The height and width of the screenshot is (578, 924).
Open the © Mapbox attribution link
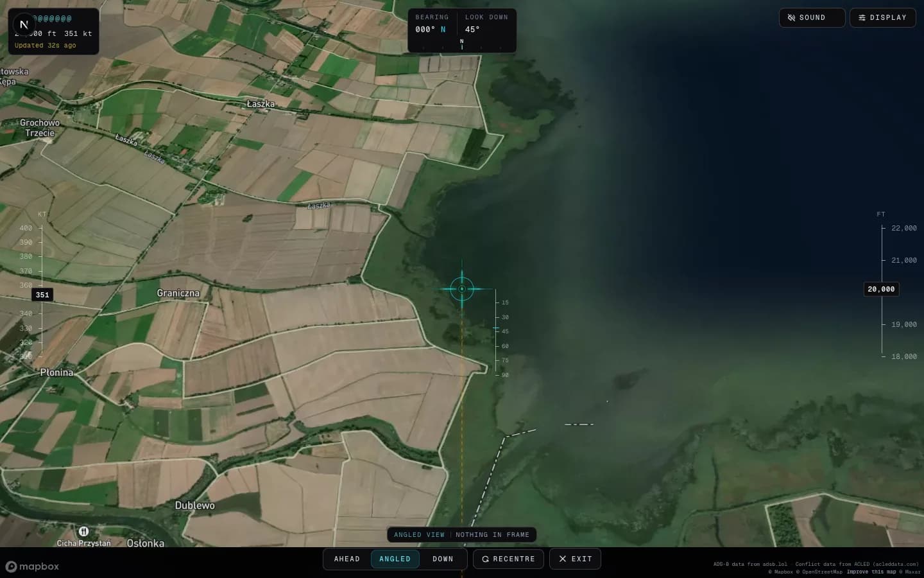click(781, 572)
